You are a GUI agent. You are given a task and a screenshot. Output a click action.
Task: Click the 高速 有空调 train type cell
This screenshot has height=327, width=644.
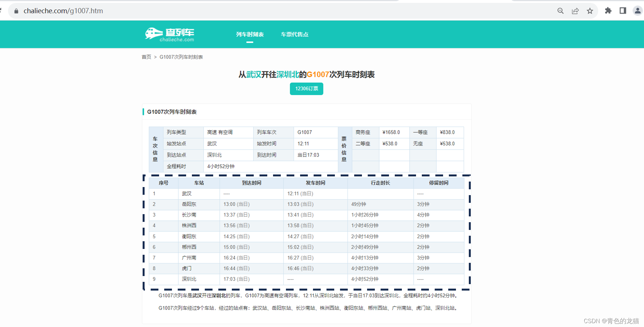click(228, 132)
